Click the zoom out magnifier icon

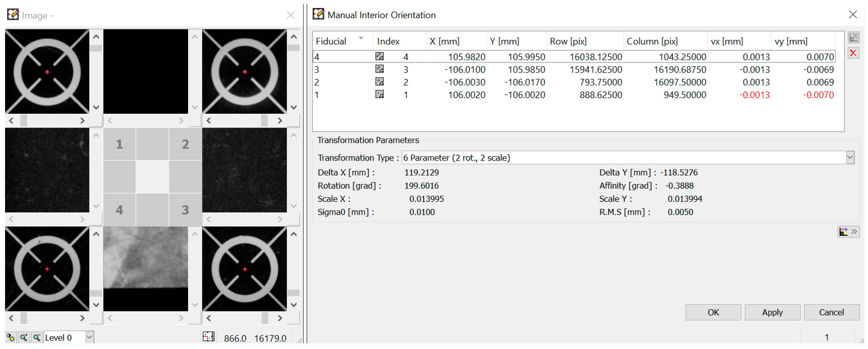(x=37, y=337)
